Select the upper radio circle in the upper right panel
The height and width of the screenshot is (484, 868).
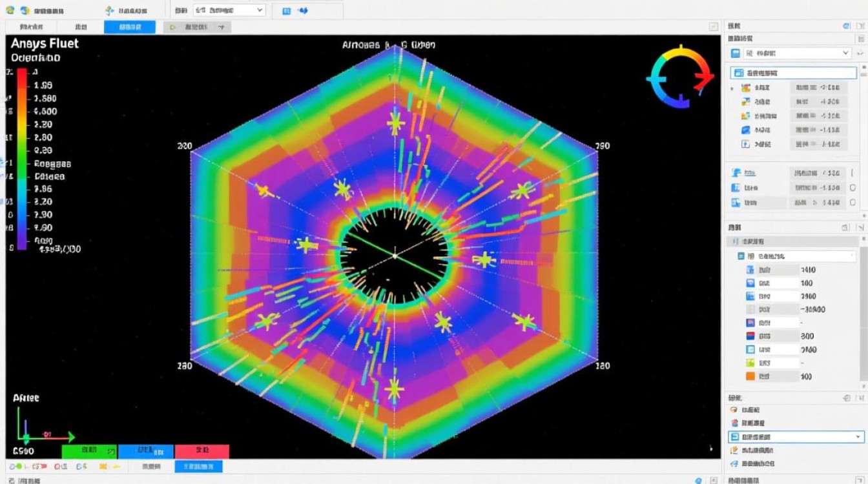pos(853,187)
